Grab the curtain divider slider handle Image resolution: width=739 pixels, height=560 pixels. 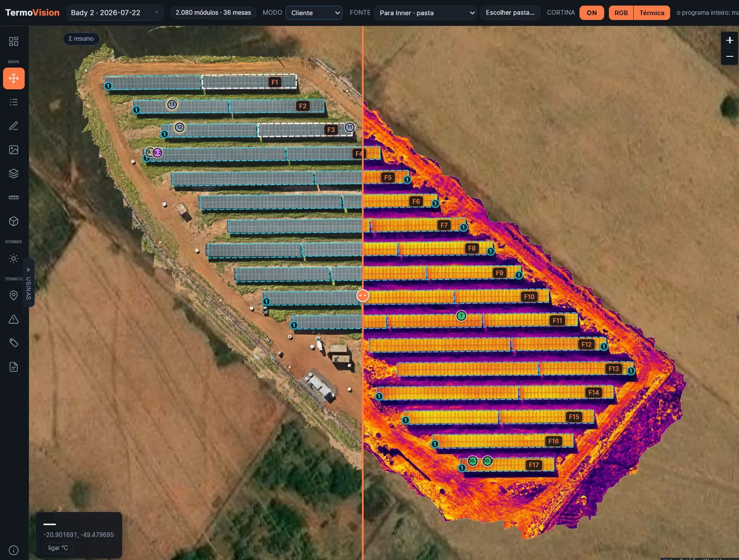[363, 296]
